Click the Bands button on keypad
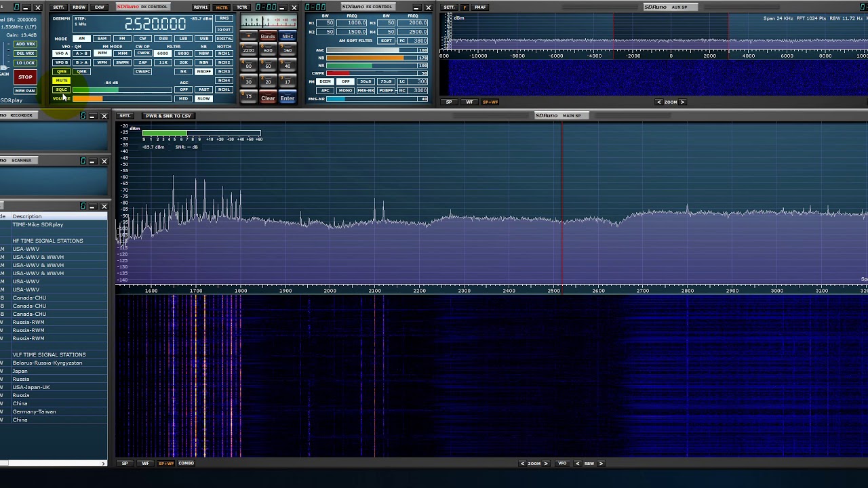 [x=268, y=36]
